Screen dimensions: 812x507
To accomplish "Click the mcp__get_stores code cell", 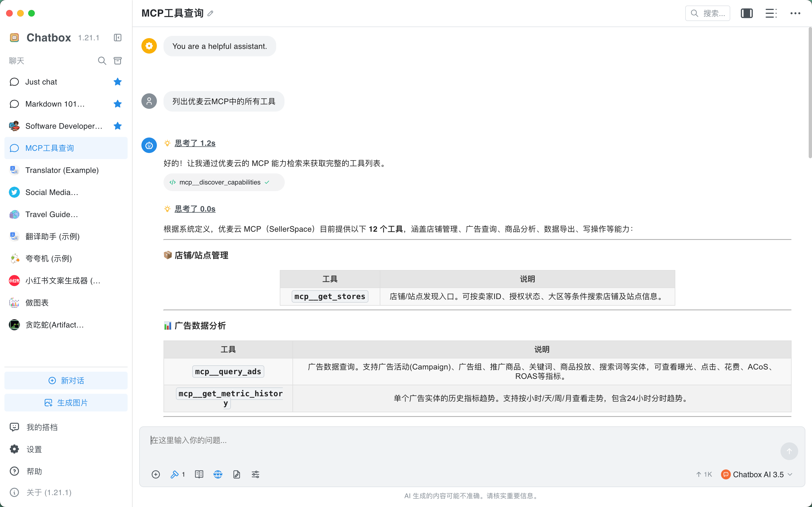I will tap(330, 297).
